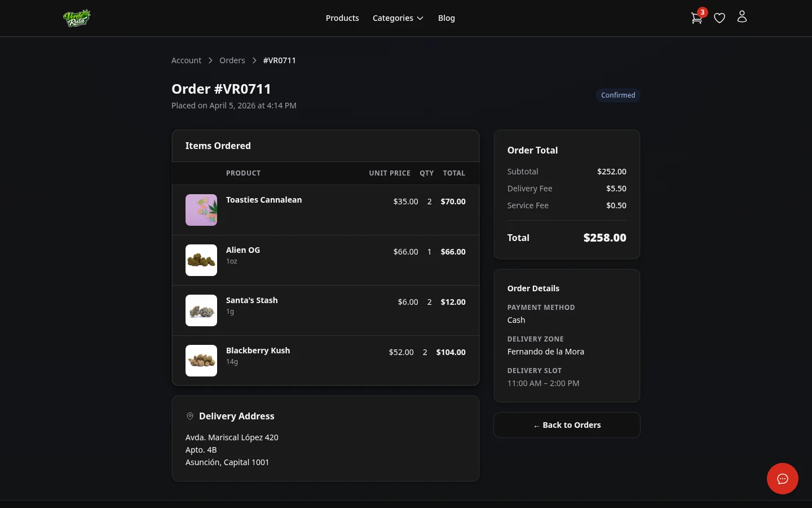The height and width of the screenshot is (508, 812).
Task: Navigate to the Products page
Action: pos(342,17)
